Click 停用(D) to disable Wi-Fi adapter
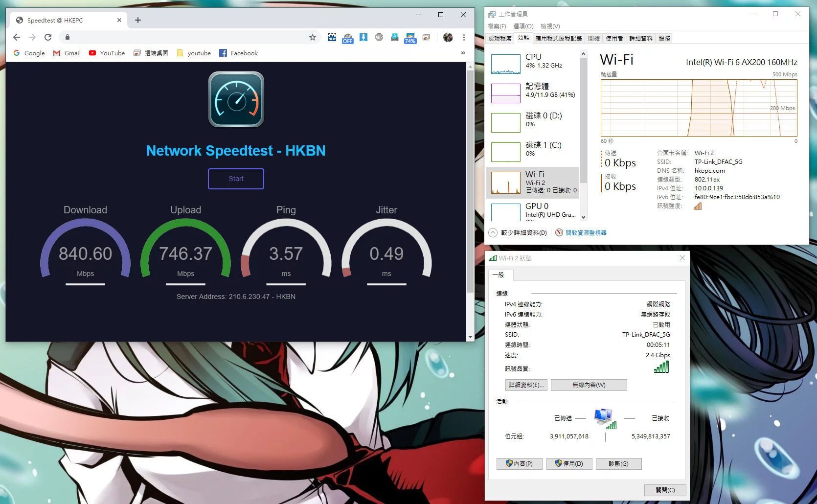Screen dimensions: 817x504 click(x=569, y=463)
